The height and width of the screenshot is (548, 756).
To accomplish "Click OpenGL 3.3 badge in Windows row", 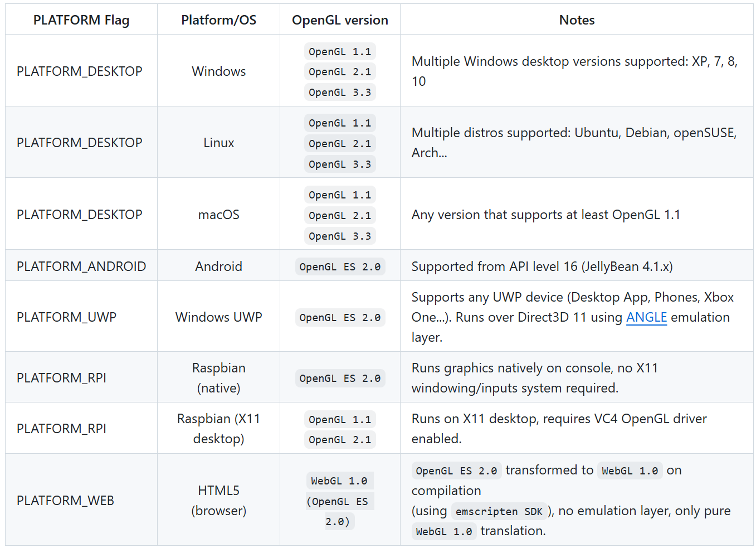I will click(340, 93).
